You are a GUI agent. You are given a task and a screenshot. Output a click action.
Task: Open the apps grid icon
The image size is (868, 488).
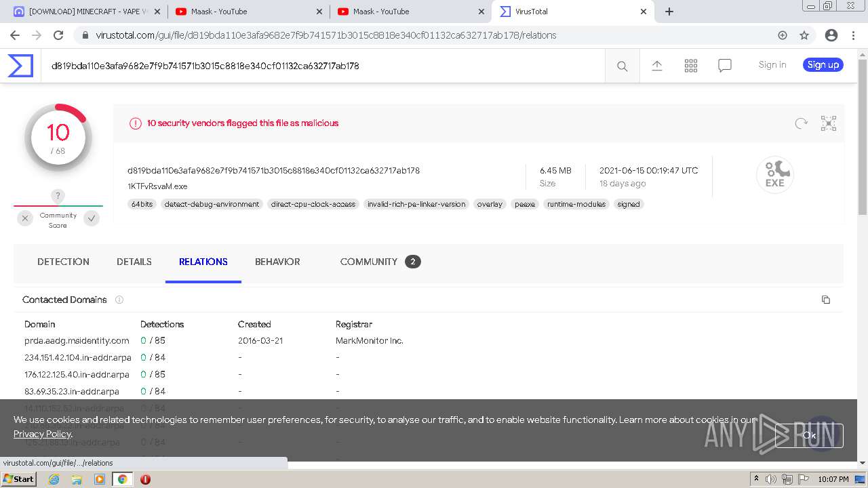691,65
